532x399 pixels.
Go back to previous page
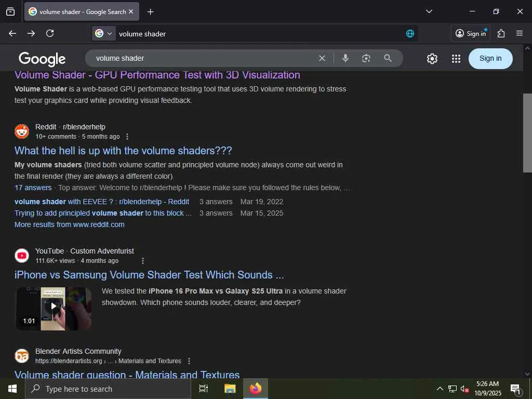point(12,33)
